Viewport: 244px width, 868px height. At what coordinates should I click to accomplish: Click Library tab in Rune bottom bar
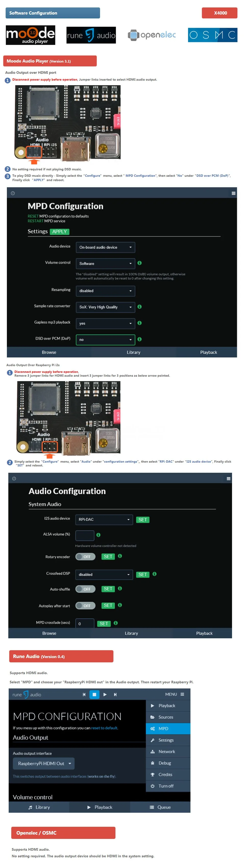39,807
